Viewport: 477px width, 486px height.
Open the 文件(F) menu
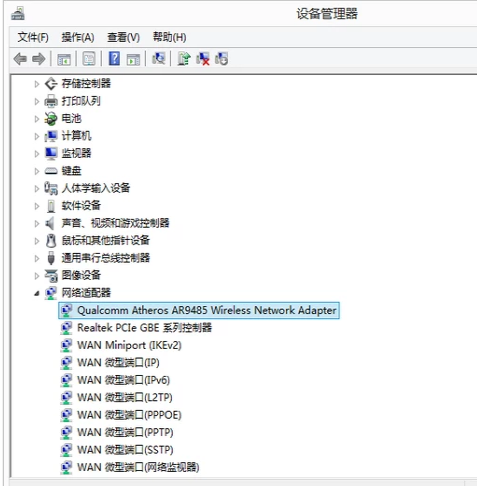tap(33, 37)
